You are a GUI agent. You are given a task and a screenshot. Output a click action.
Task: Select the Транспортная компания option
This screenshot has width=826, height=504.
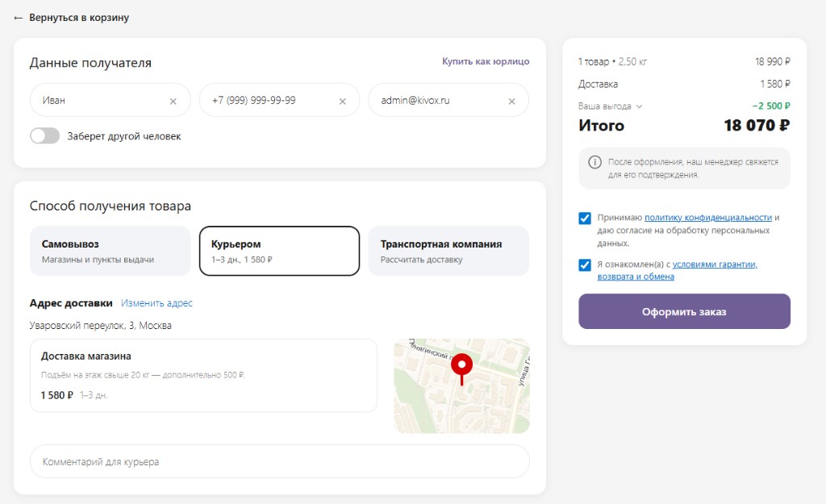pyautogui.click(x=448, y=251)
